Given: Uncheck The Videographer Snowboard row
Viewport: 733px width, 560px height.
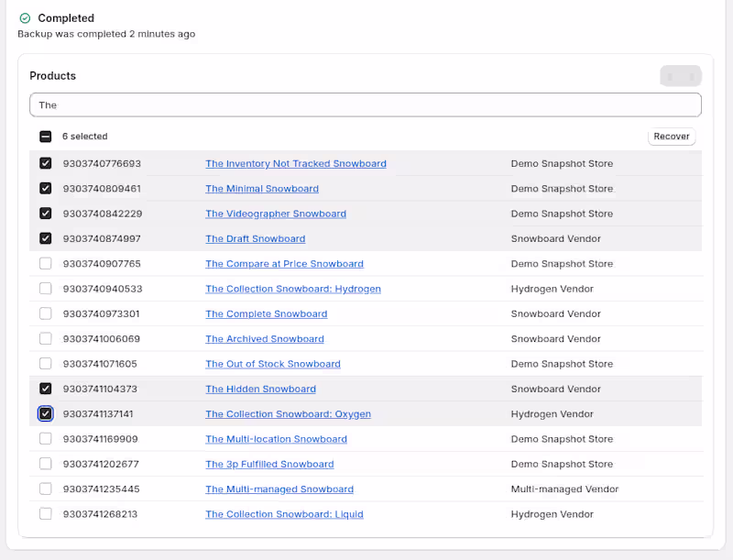Looking at the screenshot, I should coord(45,214).
